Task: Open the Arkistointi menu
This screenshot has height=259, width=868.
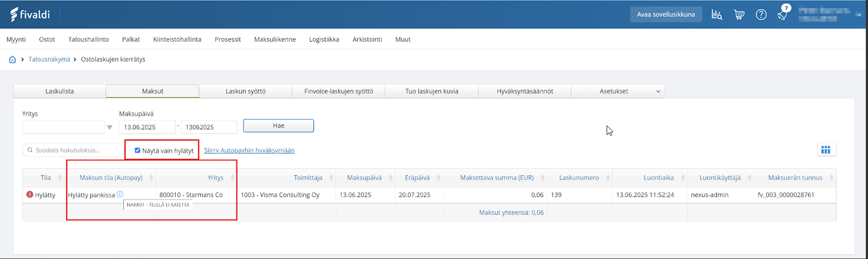Action: coord(367,39)
